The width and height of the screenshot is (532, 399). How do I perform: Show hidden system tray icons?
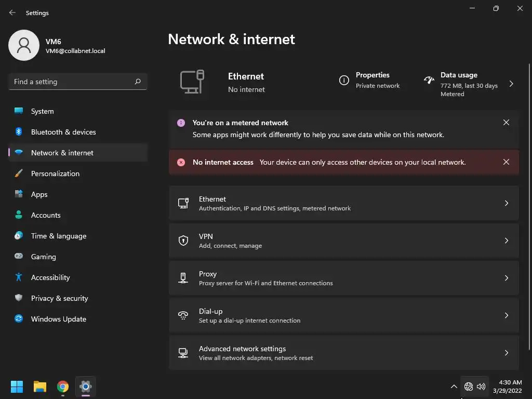(454, 387)
